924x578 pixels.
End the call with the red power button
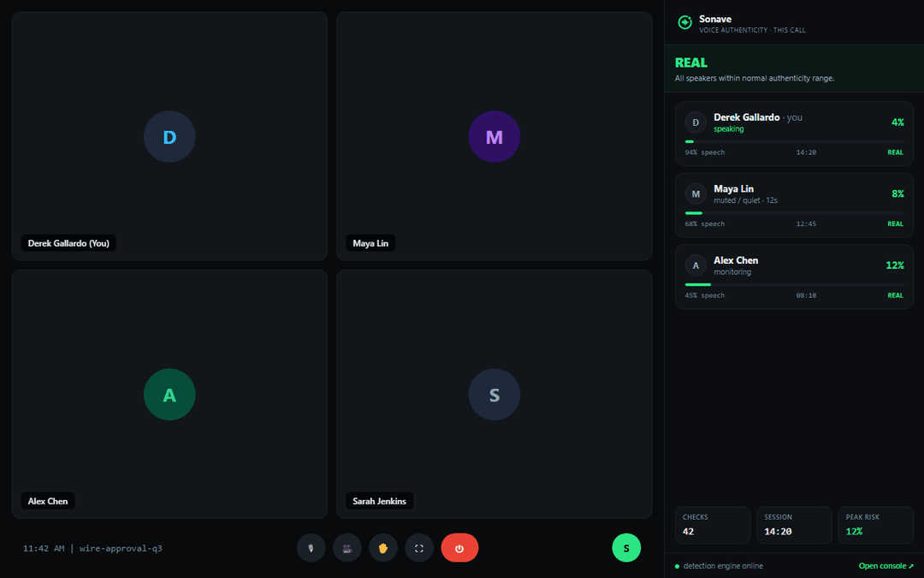click(x=459, y=548)
